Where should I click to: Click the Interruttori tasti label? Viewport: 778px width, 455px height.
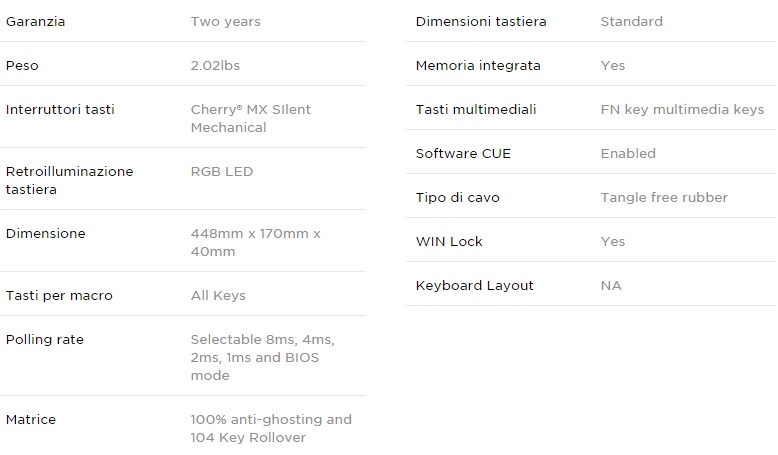tap(60, 109)
